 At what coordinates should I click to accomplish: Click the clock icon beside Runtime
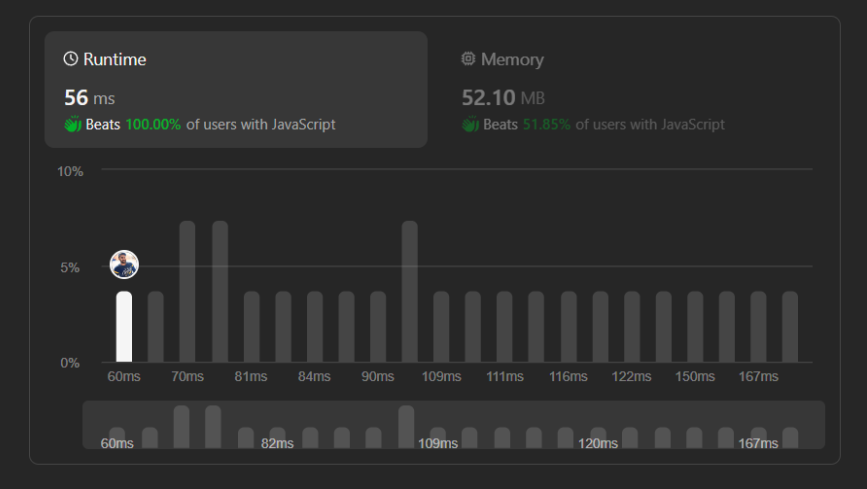[71, 59]
